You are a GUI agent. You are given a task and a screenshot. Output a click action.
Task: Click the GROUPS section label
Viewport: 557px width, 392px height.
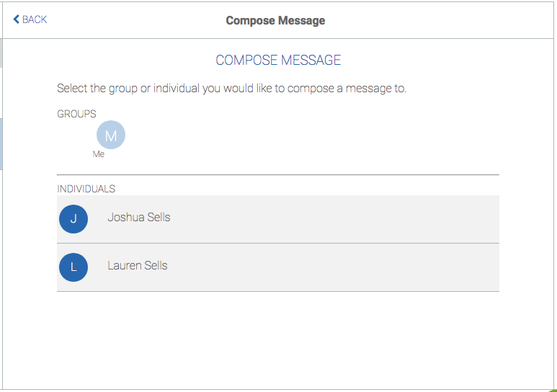coord(76,114)
